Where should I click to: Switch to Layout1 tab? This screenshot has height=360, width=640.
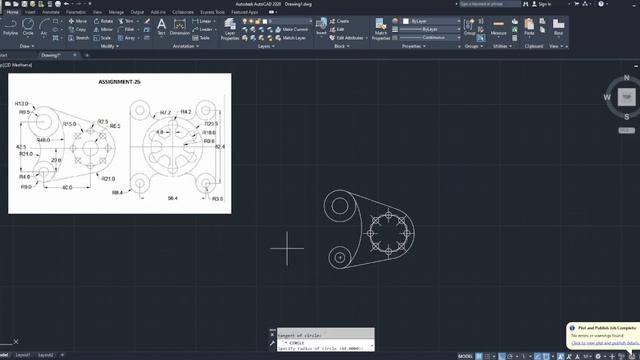(x=23, y=355)
